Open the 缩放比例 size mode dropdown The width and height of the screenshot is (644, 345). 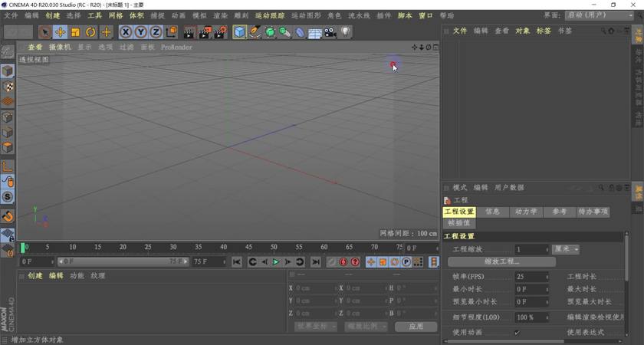[366, 327]
